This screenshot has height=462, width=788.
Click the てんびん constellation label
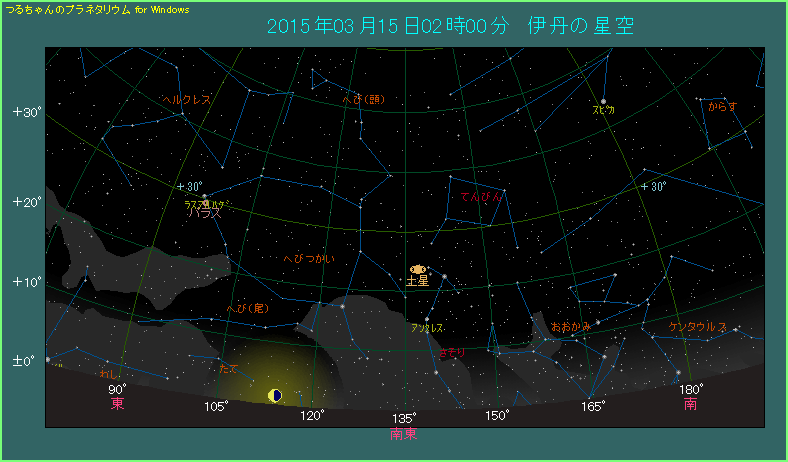tap(482, 197)
